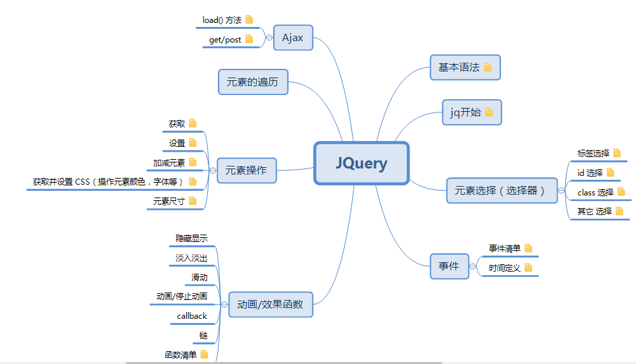
Task: Click the 事件清单 subtopic text
Action: (504, 248)
